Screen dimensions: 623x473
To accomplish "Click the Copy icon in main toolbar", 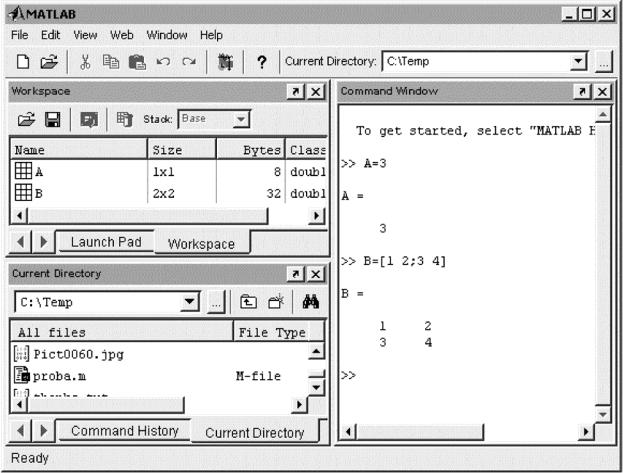I will click(110, 62).
